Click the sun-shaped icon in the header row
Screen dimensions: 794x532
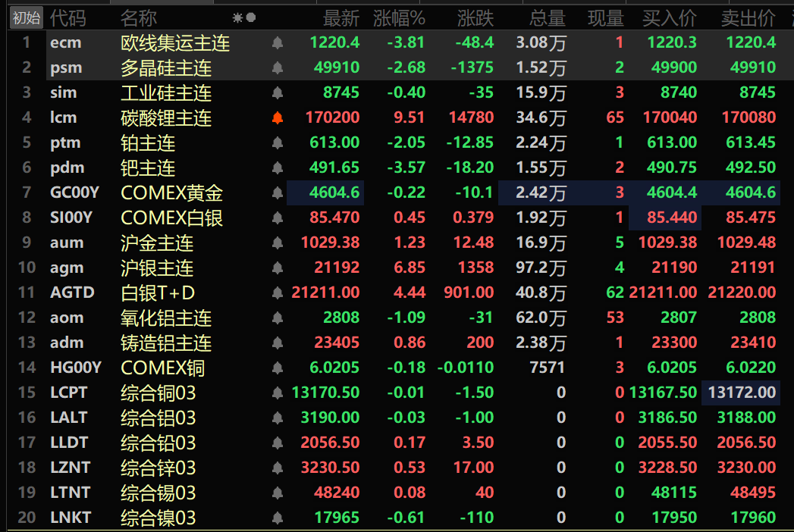tap(237, 17)
